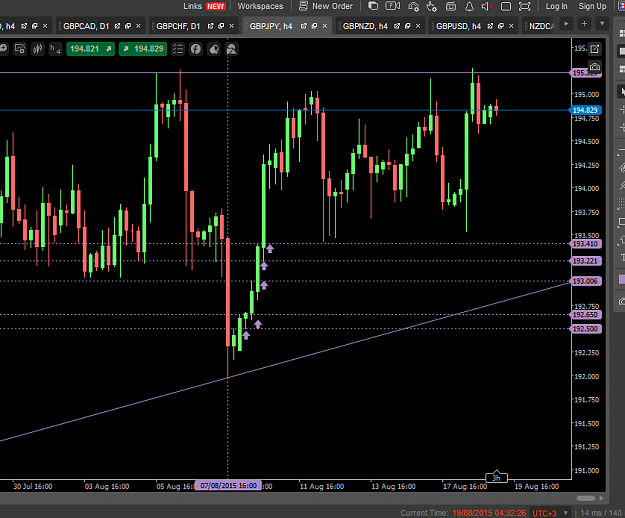The height and width of the screenshot is (518, 625).
Task: Click the single-window layout square icon
Action: click(x=506, y=6)
